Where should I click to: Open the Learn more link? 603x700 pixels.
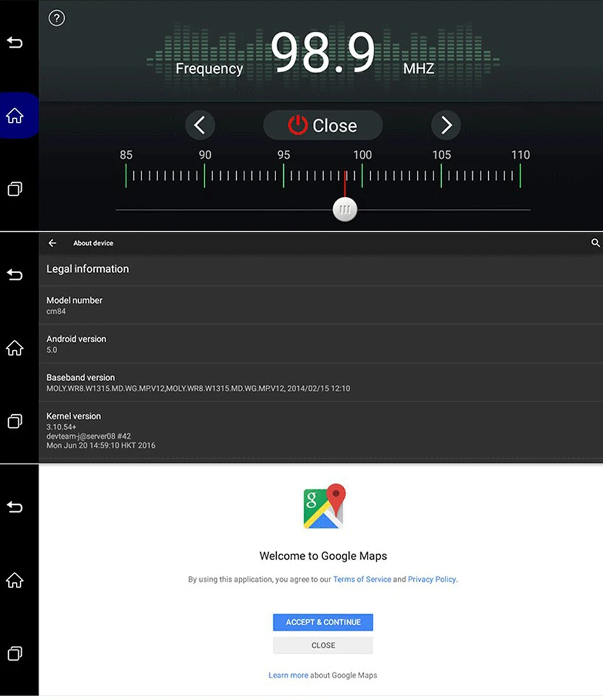288,675
